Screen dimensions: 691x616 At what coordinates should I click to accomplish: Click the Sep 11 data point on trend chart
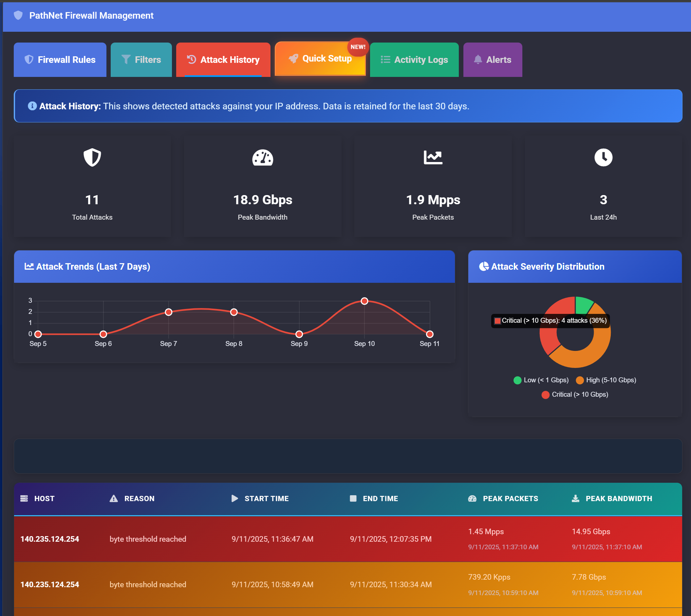pos(430,334)
